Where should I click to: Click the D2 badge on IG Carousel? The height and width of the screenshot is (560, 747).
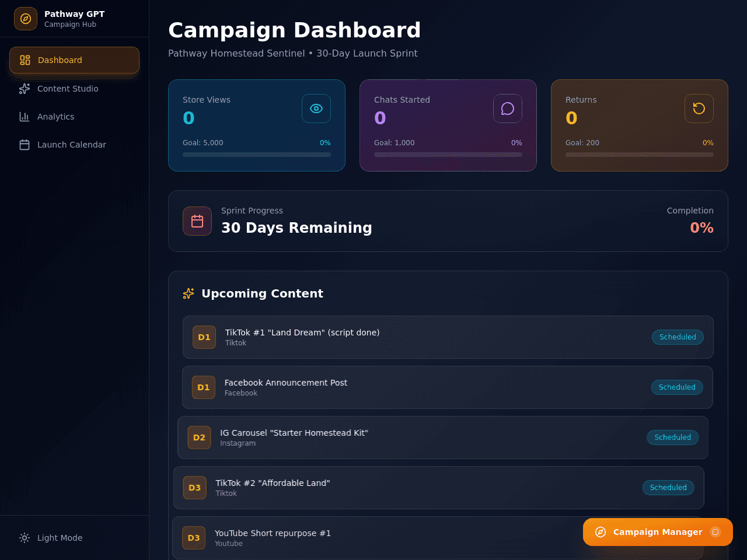[x=199, y=437]
